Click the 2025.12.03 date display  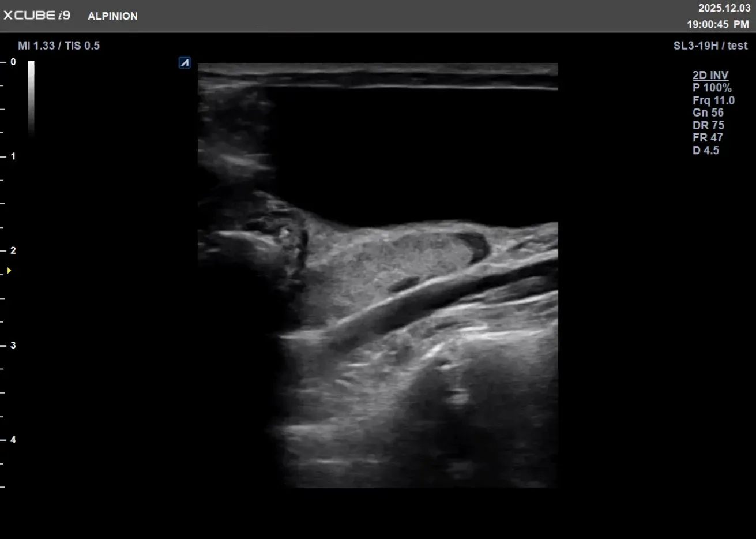pyautogui.click(x=724, y=8)
